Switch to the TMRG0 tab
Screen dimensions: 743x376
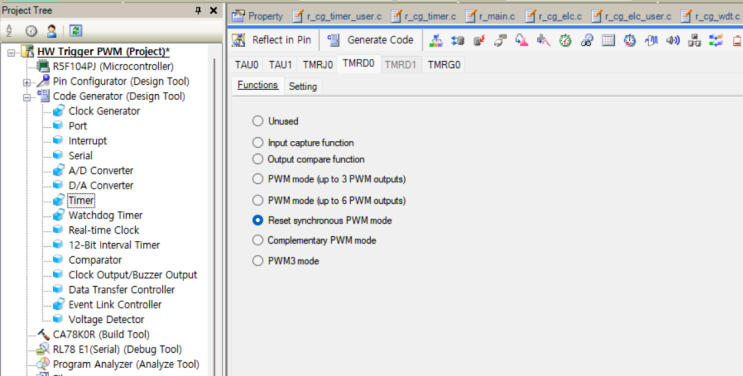point(444,64)
